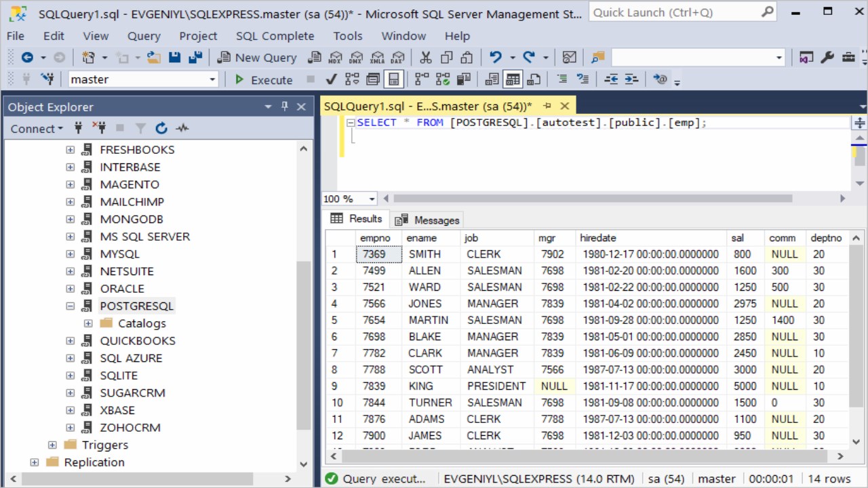Parse the query with the checkmark icon

[x=331, y=79]
